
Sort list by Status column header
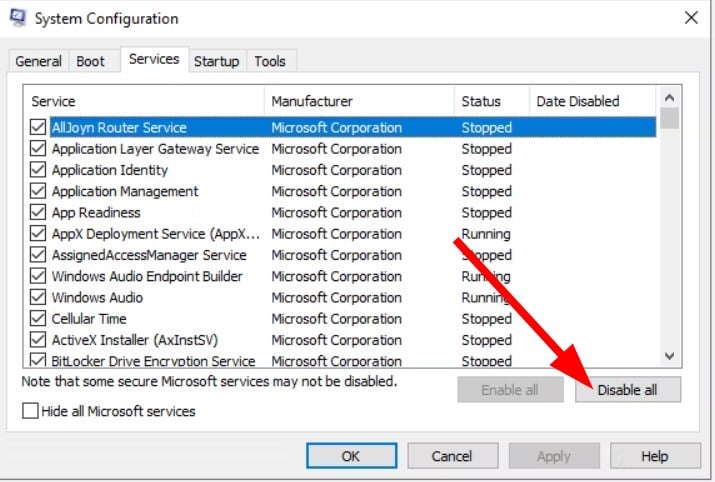490,101
